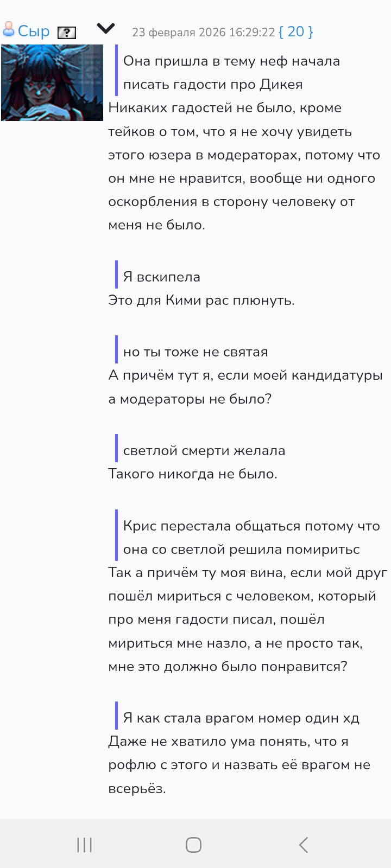
Task: Click the paragraph starting 'Никаких гадостей не было'
Action: (x=244, y=167)
